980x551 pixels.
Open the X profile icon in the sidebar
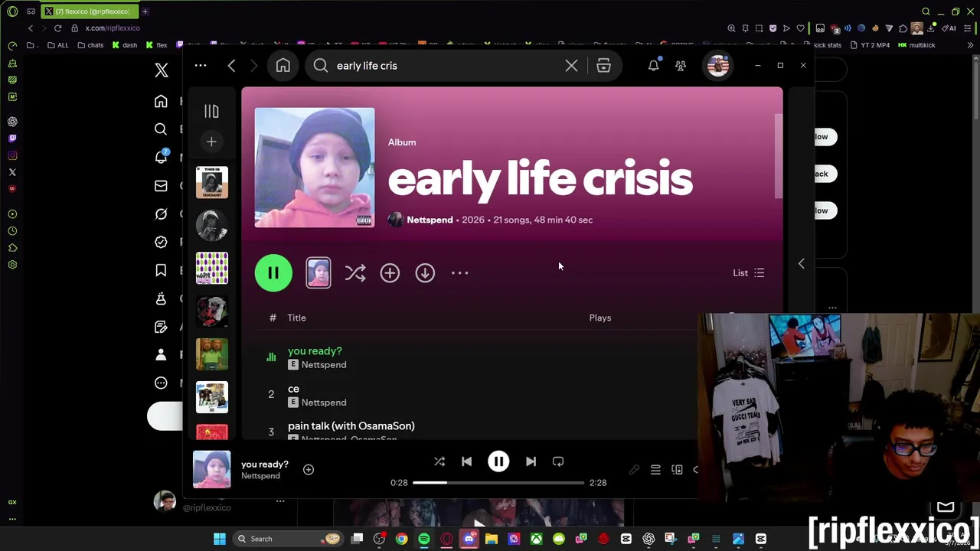(161, 354)
